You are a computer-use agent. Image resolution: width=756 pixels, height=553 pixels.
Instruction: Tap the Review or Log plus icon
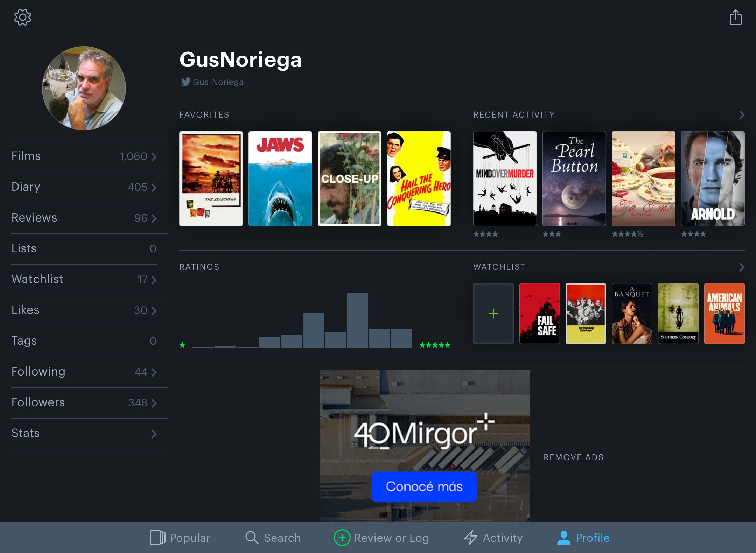click(x=342, y=538)
